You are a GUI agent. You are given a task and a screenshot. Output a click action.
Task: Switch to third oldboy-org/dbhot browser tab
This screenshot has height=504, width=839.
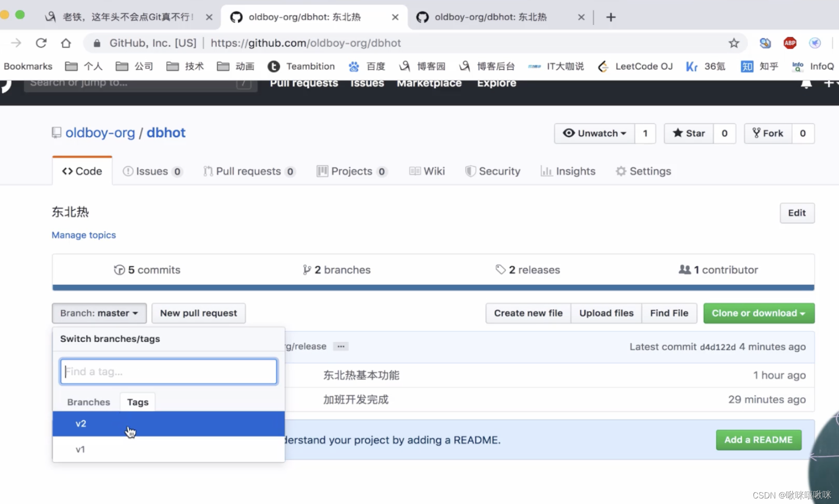(491, 17)
